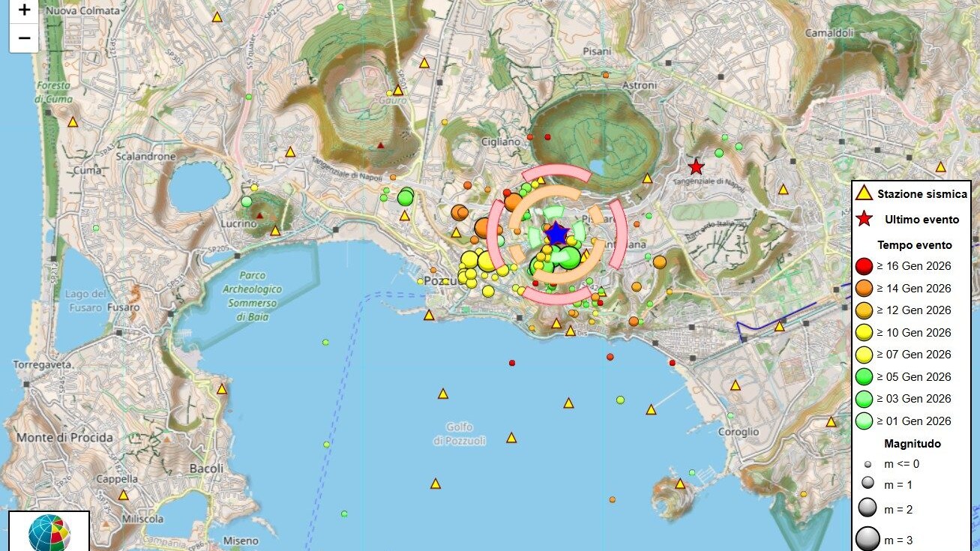Open the globe logo in bottom-left corner
The width and height of the screenshot is (980, 551).
click(x=49, y=533)
